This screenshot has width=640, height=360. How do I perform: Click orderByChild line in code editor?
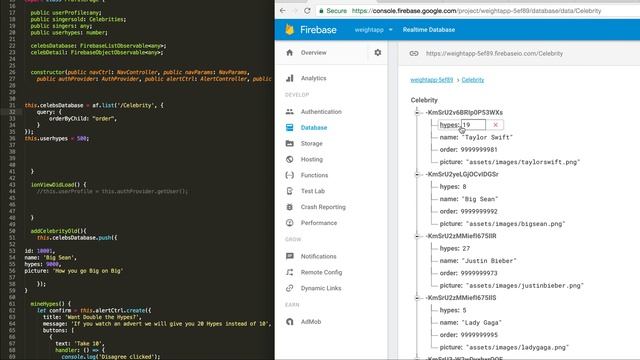point(82,119)
